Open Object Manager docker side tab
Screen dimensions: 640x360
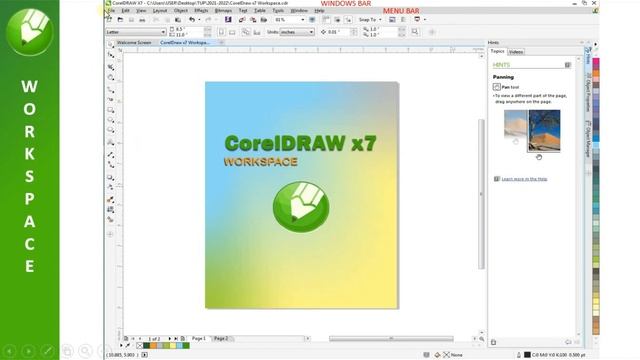tap(588, 139)
